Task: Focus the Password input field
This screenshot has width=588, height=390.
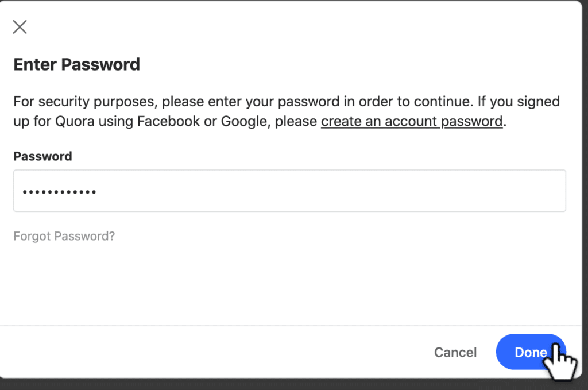Action: [289, 191]
